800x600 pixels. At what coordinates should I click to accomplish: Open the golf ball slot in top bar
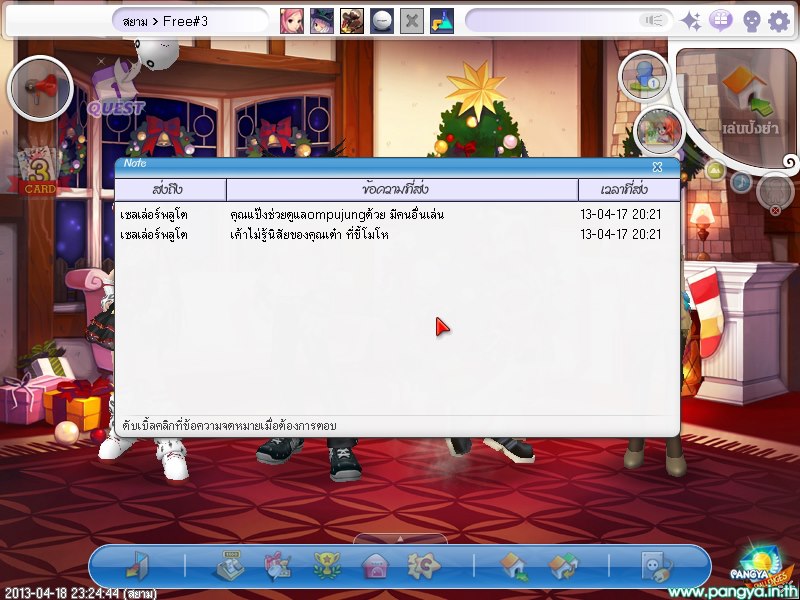[x=382, y=21]
